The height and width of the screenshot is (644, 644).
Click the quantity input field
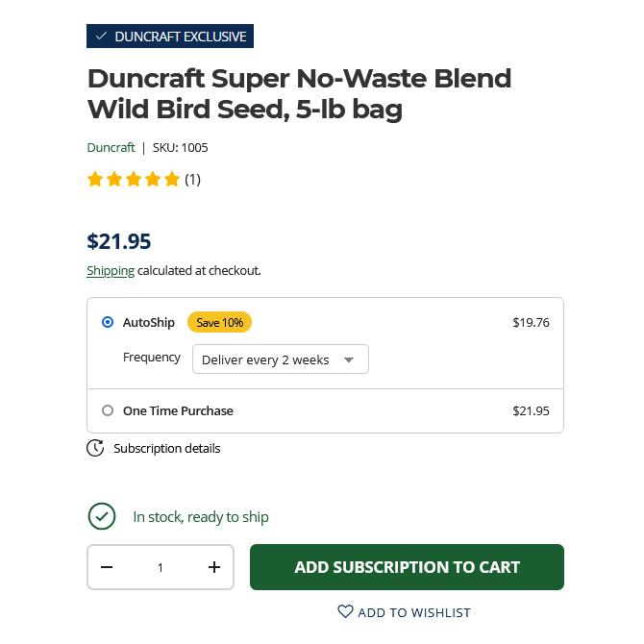tap(161, 567)
